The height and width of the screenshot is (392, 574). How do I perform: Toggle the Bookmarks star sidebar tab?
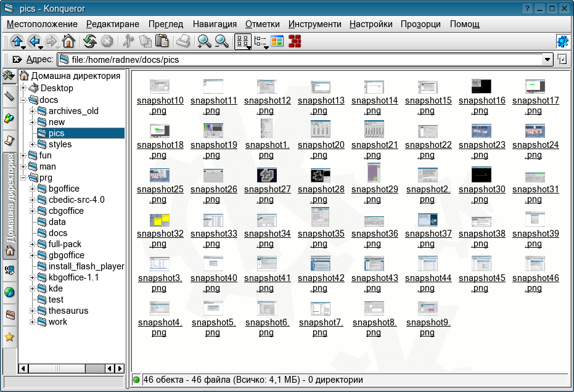(x=9, y=337)
